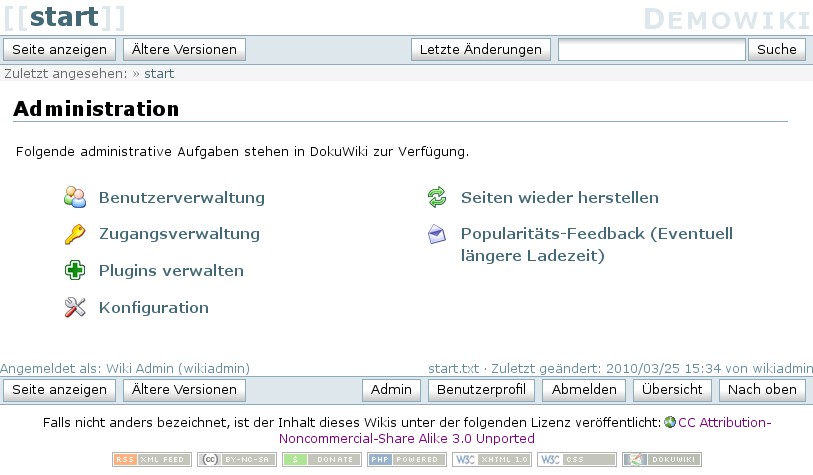Open the Seiten wieder herstellen link
813x475 pixels.
tap(559, 198)
